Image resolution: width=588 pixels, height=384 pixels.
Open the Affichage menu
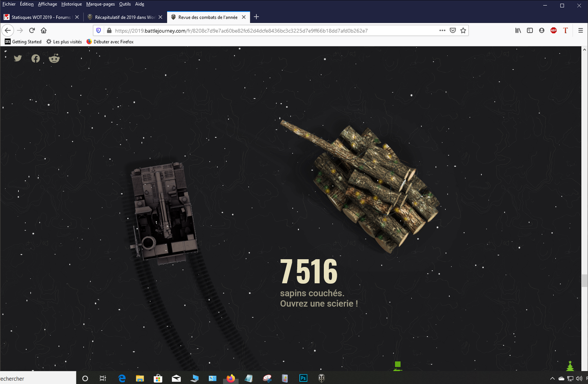tap(48, 4)
